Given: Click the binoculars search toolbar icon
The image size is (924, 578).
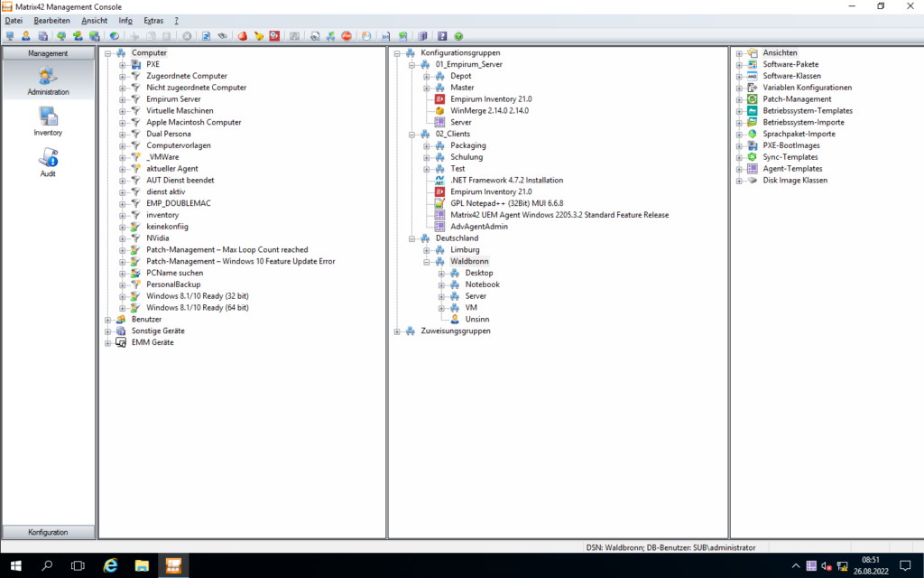Looking at the screenshot, I should coord(222,36).
